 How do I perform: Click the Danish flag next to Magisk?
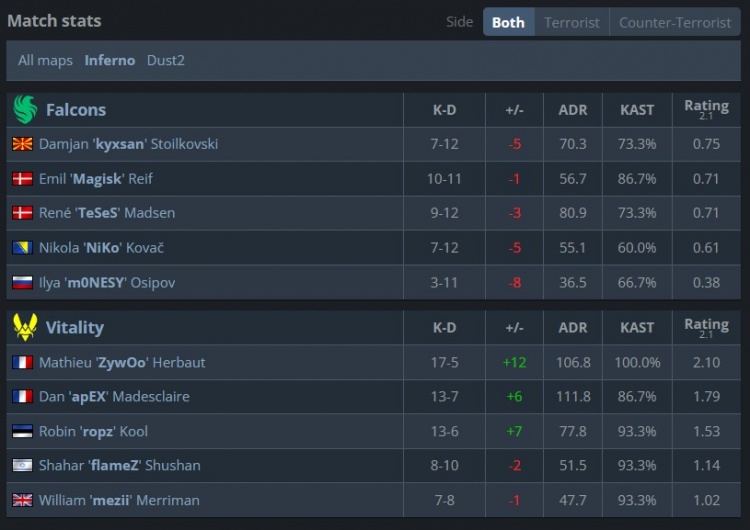pyautogui.click(x=22, y=179)
